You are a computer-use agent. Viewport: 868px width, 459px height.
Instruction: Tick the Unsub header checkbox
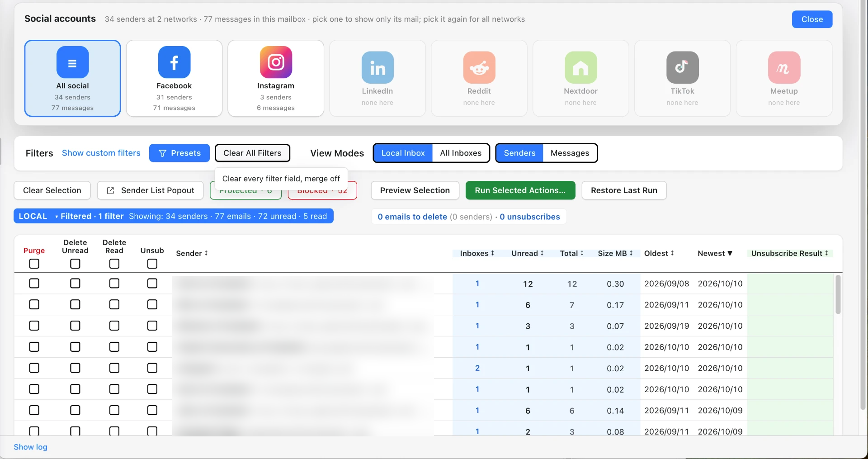[x=152, y=264]
